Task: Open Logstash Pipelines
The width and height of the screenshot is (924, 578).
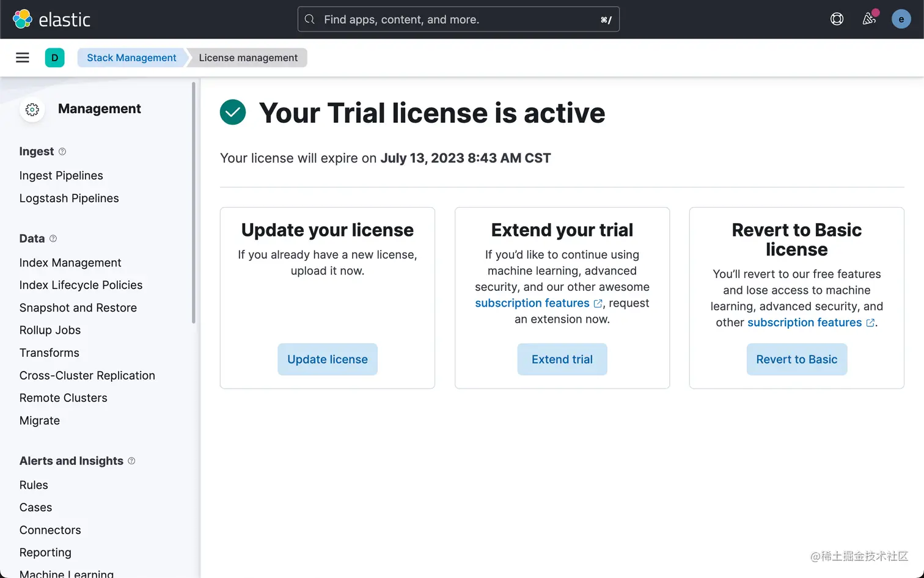Action: coord(69,198)
